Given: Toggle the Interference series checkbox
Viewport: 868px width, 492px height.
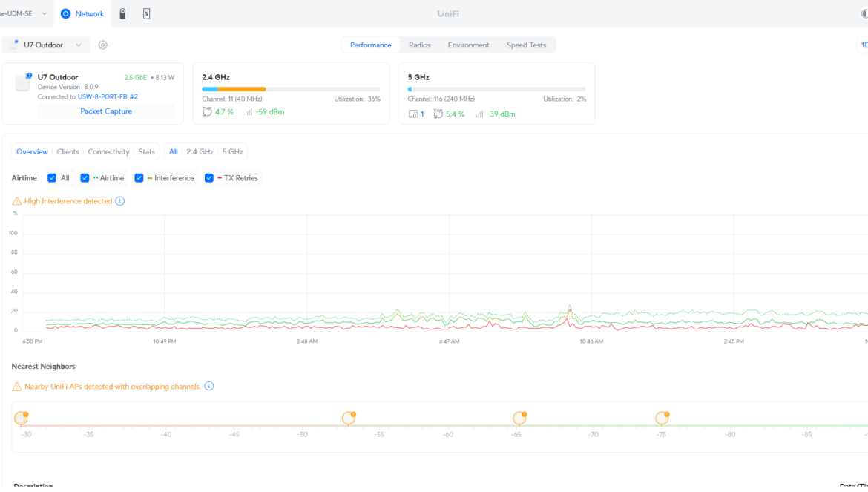Looking at the screenshot, I should tap(139, 178).
